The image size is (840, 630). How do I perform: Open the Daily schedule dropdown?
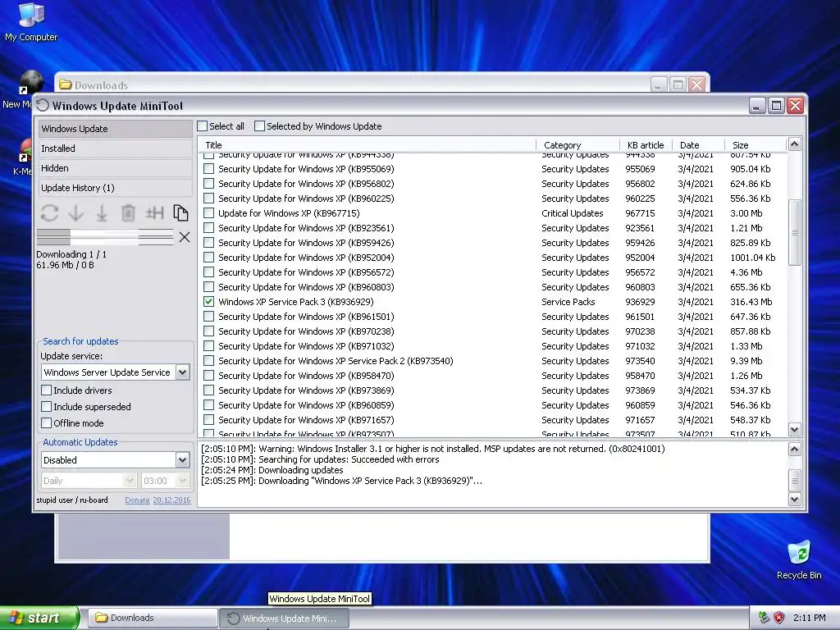pos(130,481)
